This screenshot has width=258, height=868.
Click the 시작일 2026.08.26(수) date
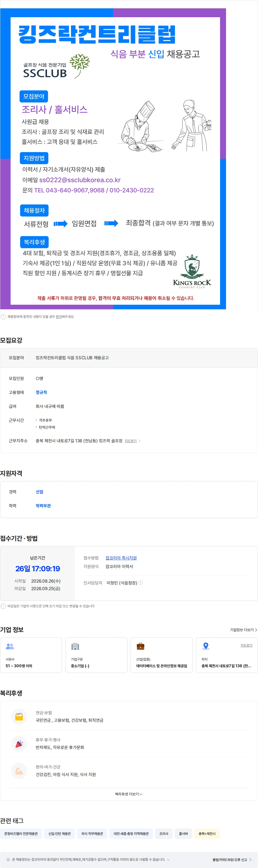pos(46,581)
